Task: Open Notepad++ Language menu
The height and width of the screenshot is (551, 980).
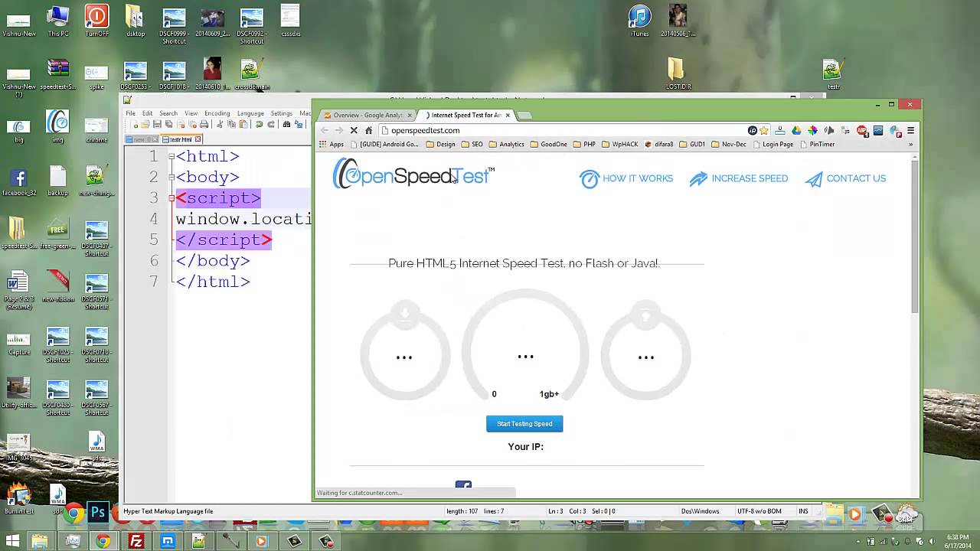Action: [x=250, y=113]
